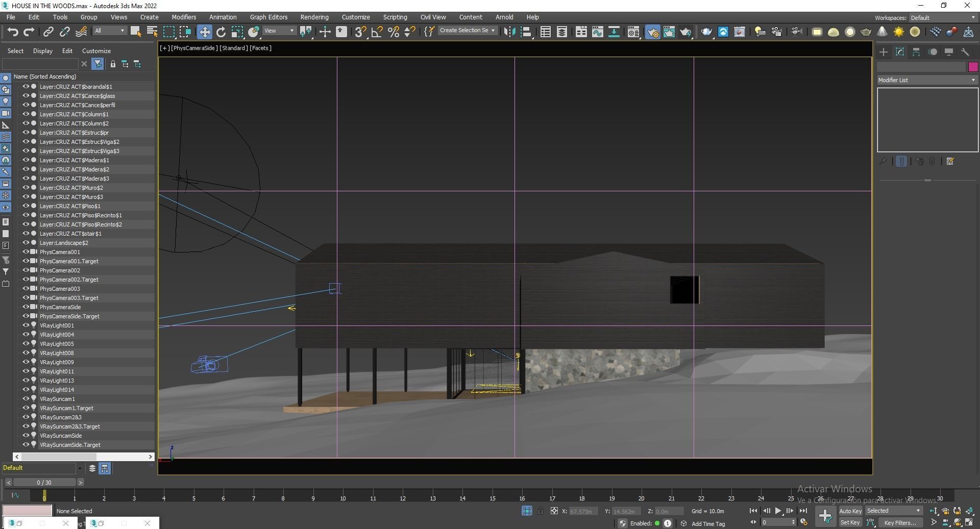Hide the Layer:Landscape$2 object

(x=26, y=243)
